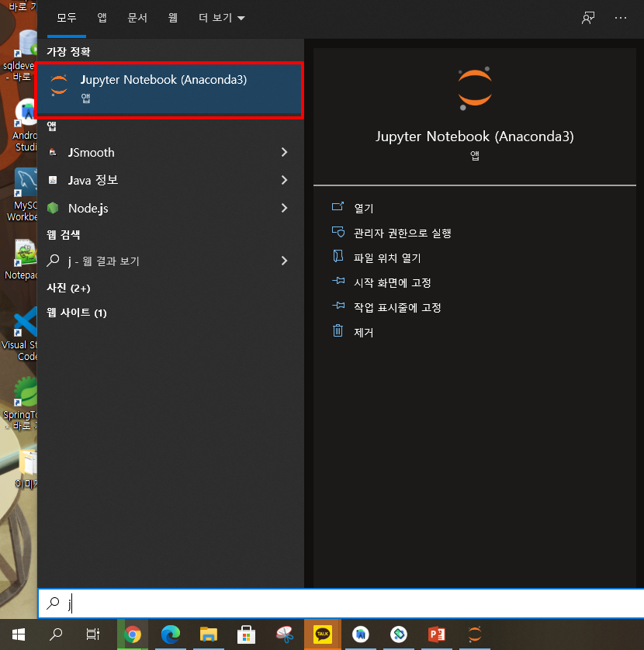Screen dimensions: 644x650
Task: Open Android Studio from the taskbar
Action: coord(360,634)
